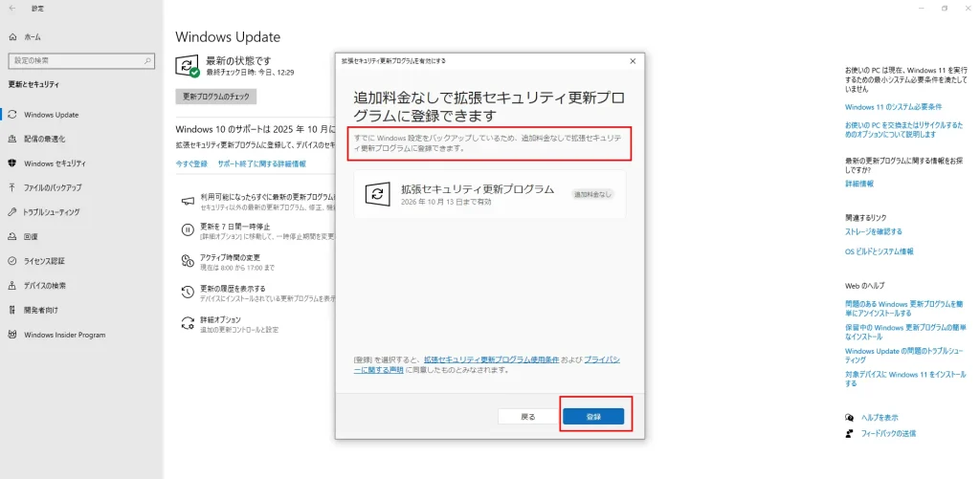
Task: Select the Windows Update sidebar icon
Action: pos(13,115)
